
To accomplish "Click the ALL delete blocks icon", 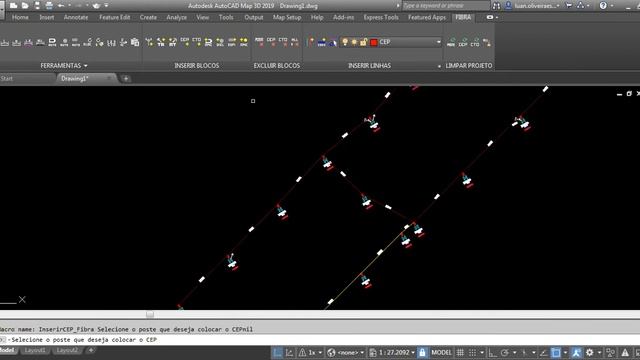I will click(x=295, y=42).
